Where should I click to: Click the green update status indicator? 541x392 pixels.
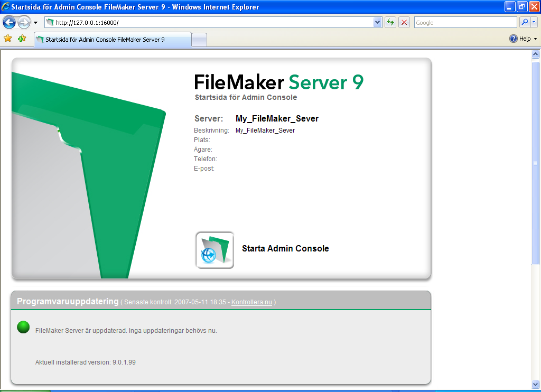pyautogui.click(x=23, y=327)
